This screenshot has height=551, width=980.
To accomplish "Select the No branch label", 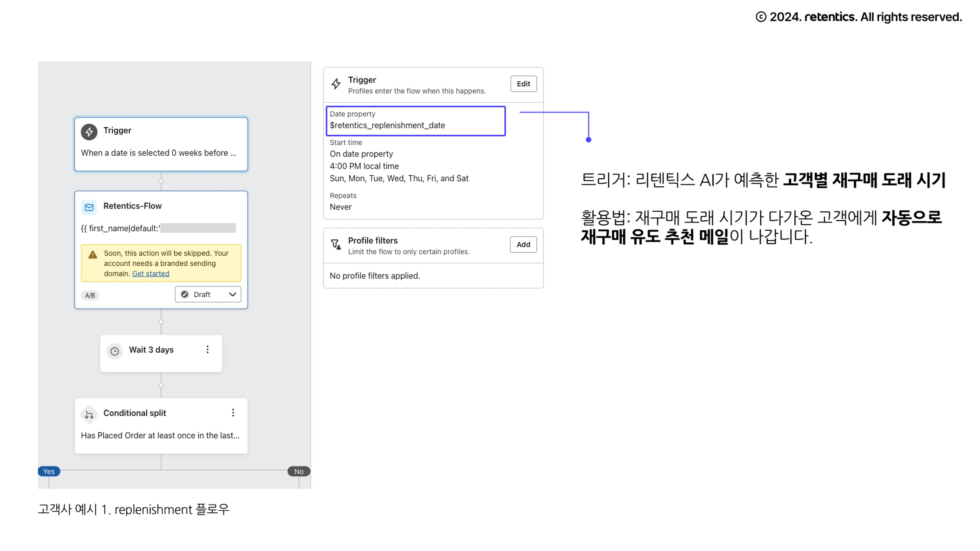I will tap(299, 471).
